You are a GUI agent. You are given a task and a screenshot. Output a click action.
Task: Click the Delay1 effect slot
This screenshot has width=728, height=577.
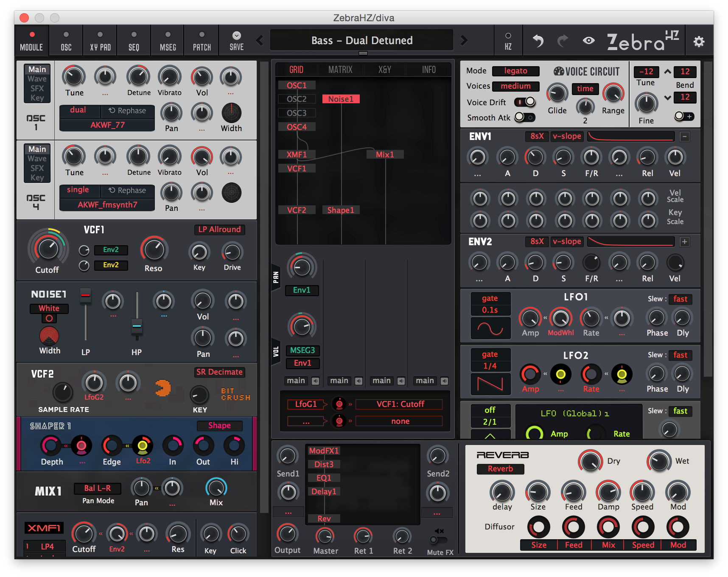[324, 491]
